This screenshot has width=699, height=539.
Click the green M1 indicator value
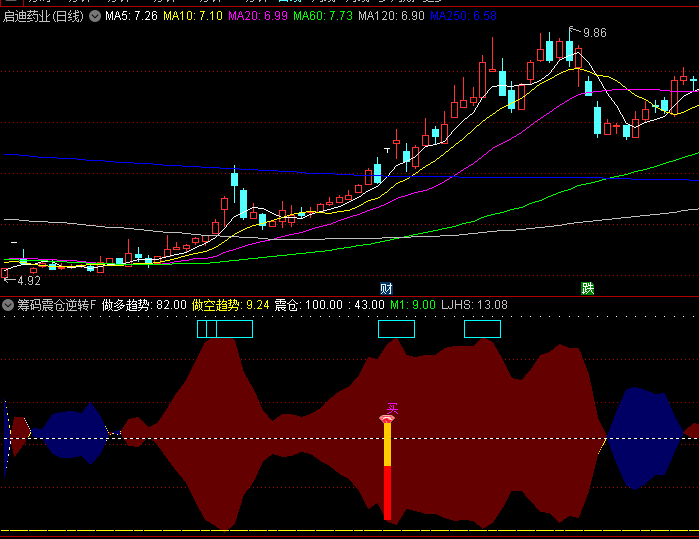coord(412,305)
